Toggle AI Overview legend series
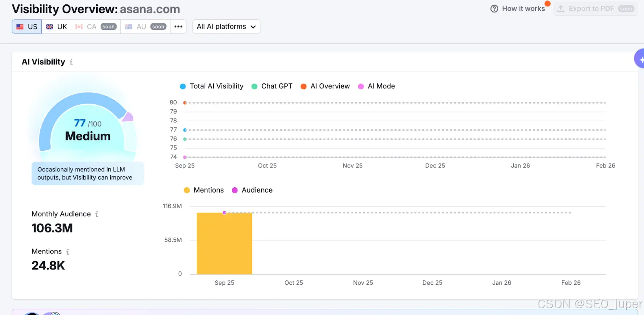 coord(325,86)
